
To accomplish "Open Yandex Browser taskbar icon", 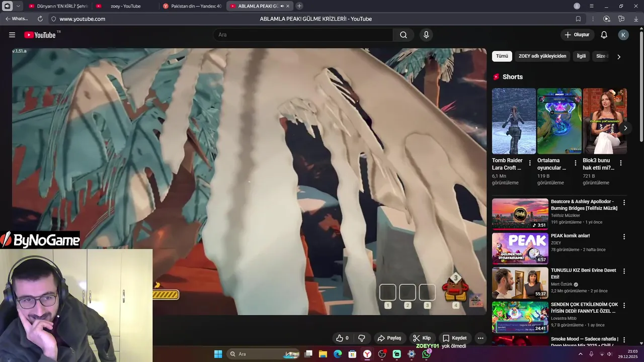I will point(367,354).
